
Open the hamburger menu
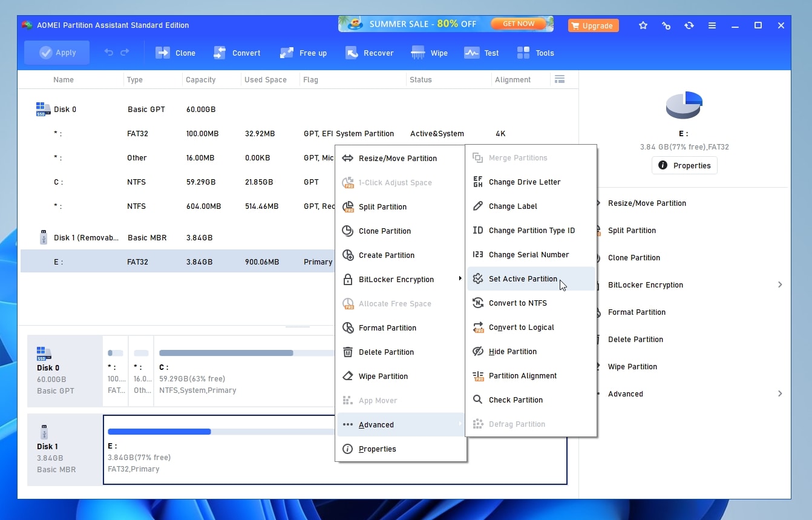[712, 25]
